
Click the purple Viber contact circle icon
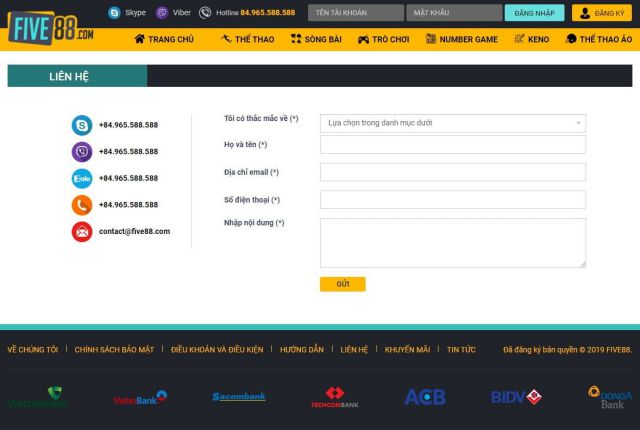(82, 152)
